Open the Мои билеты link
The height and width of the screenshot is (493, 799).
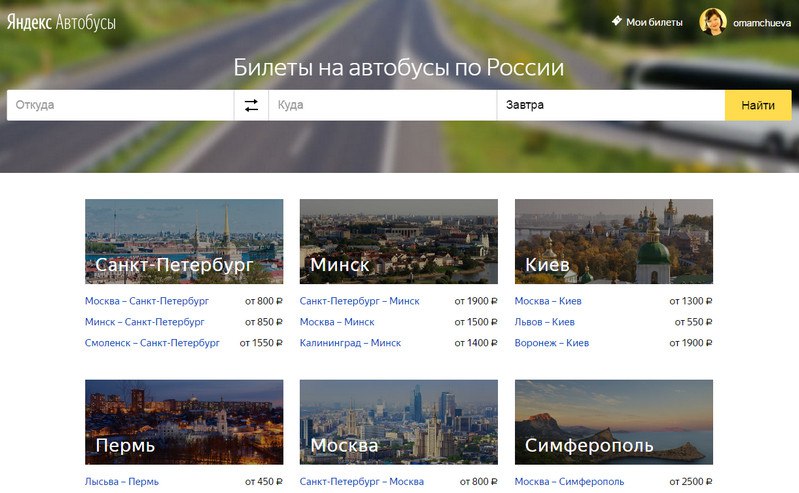(654, 22)
